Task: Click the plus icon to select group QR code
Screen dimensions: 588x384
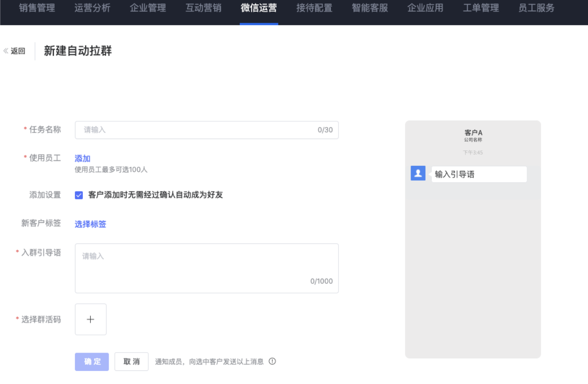Action: tap(90, 319)
